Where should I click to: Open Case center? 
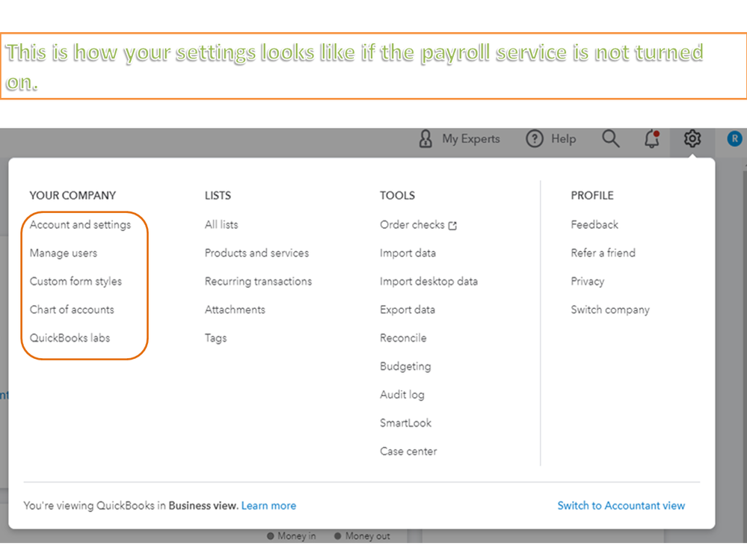(408, 452)
